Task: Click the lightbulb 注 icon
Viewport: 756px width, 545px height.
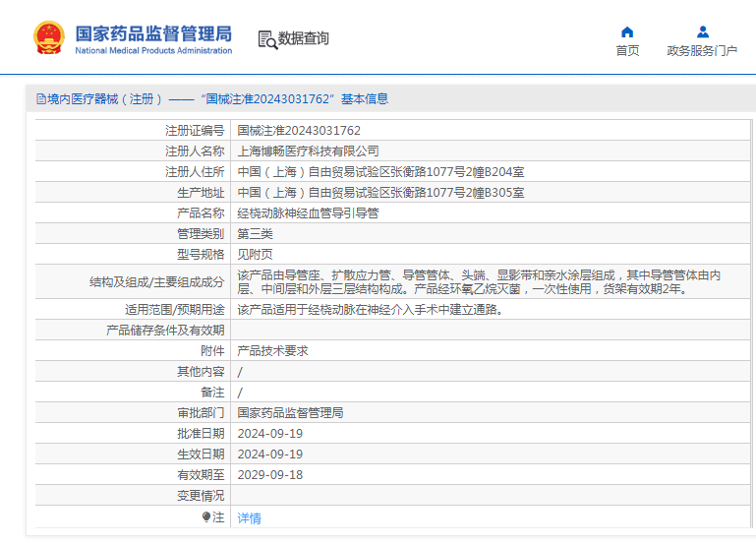Action: (206, 517)
